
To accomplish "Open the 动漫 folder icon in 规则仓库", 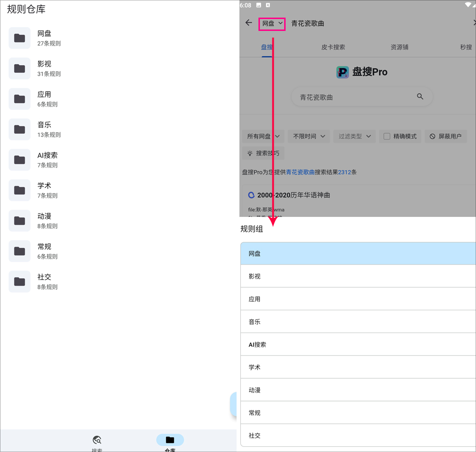I will (x=20, y=221).
